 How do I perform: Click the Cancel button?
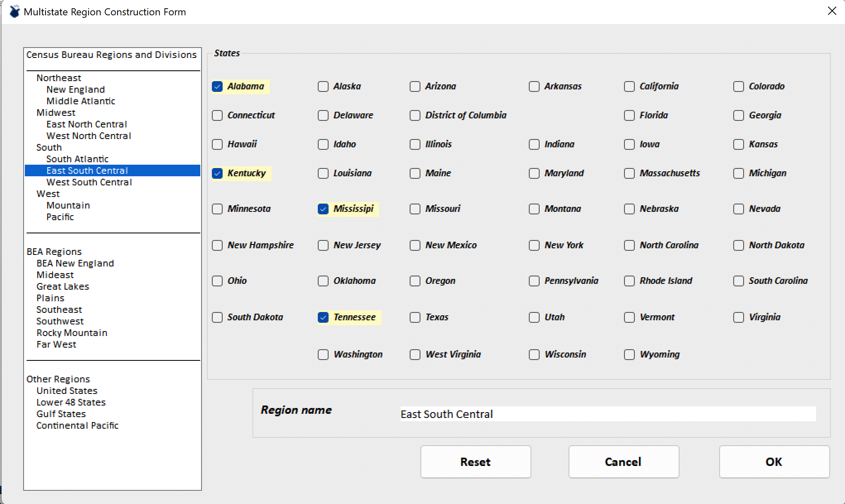624,462
